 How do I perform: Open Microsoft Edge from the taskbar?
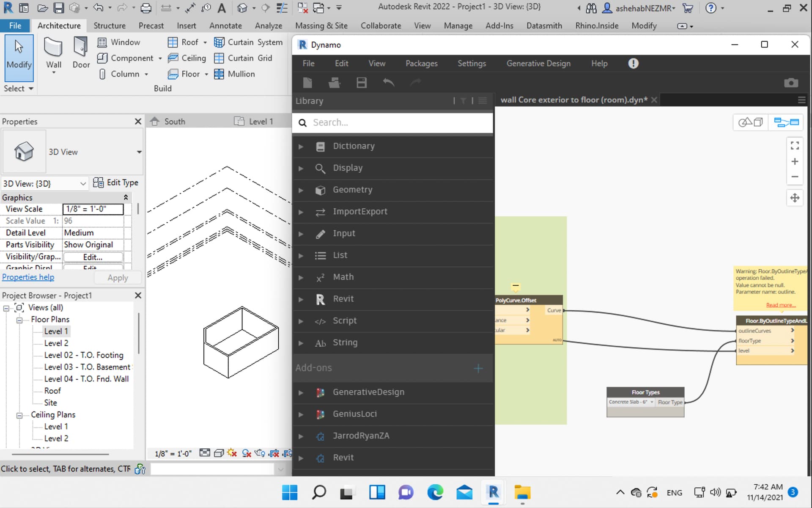(435, 492)
